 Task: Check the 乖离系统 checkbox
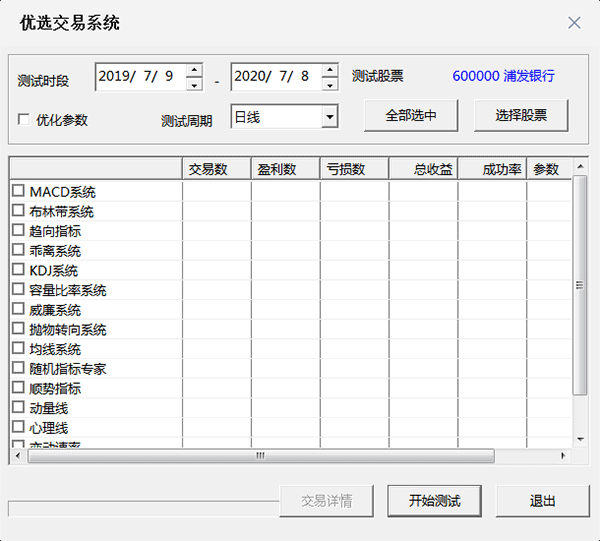18,249
